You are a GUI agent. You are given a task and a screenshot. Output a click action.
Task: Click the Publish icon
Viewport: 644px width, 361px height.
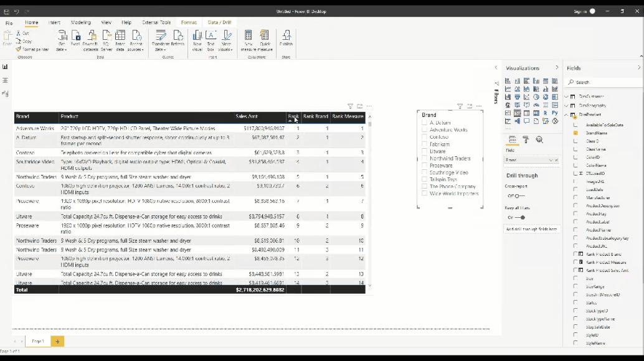(x=286, y=38)
